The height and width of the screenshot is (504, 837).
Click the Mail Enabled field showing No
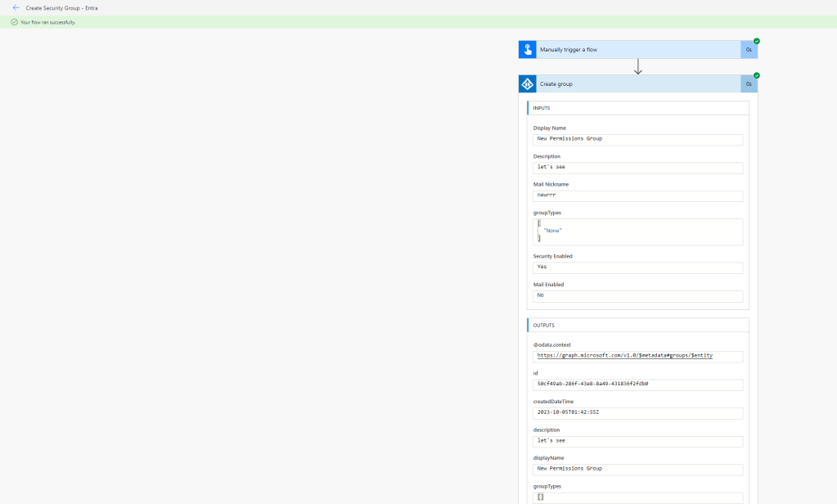[637, 295]
